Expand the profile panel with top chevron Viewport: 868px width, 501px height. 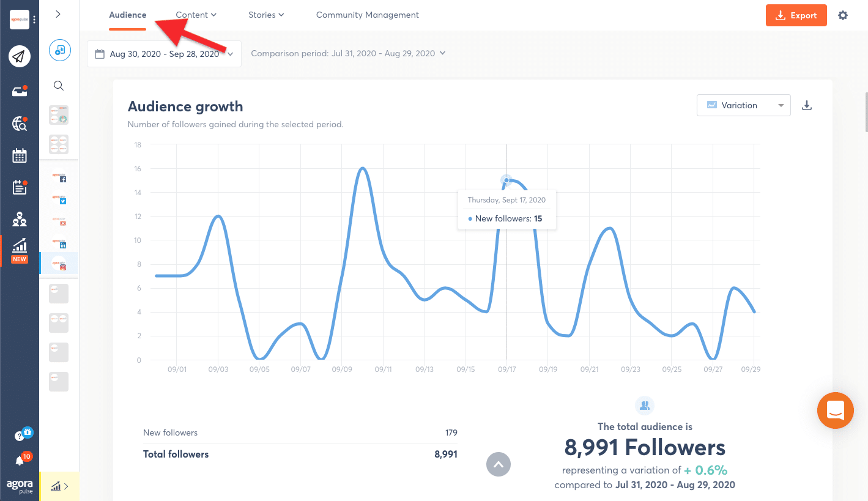pyautogui.click(x=58, y=14)
